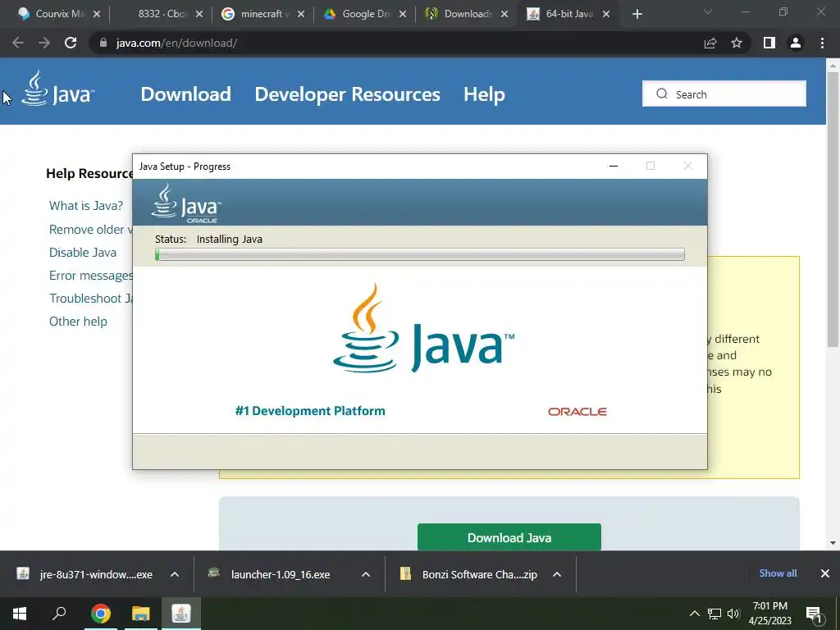Click the Search field on java.com
The height and width of the screenshot is (630, 840).
724,94
